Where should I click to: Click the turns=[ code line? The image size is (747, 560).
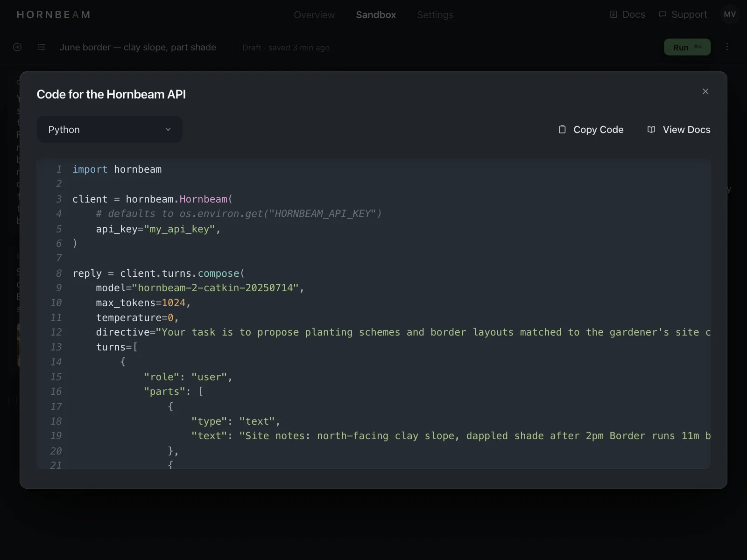[x=117, y=347]
